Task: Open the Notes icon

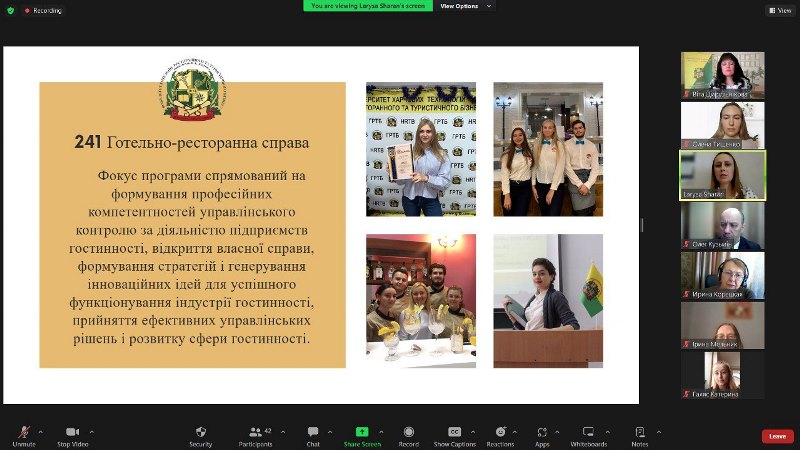Action: click(640, 432)
